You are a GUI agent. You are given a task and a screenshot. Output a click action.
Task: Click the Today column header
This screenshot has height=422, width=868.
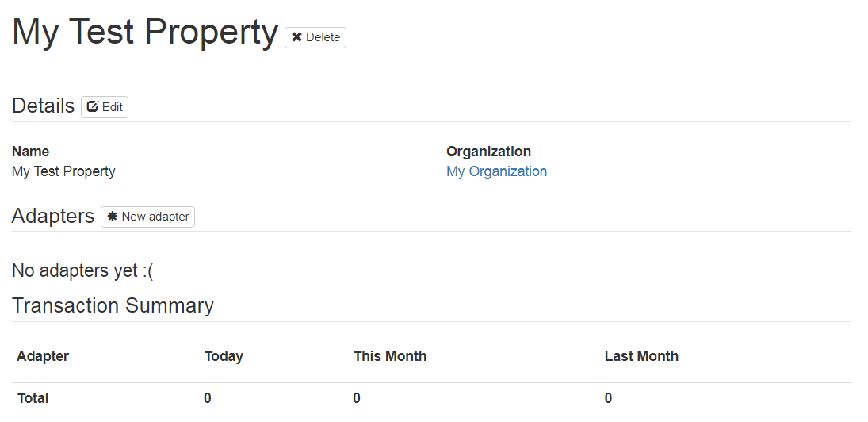click(x=224, y=356)
